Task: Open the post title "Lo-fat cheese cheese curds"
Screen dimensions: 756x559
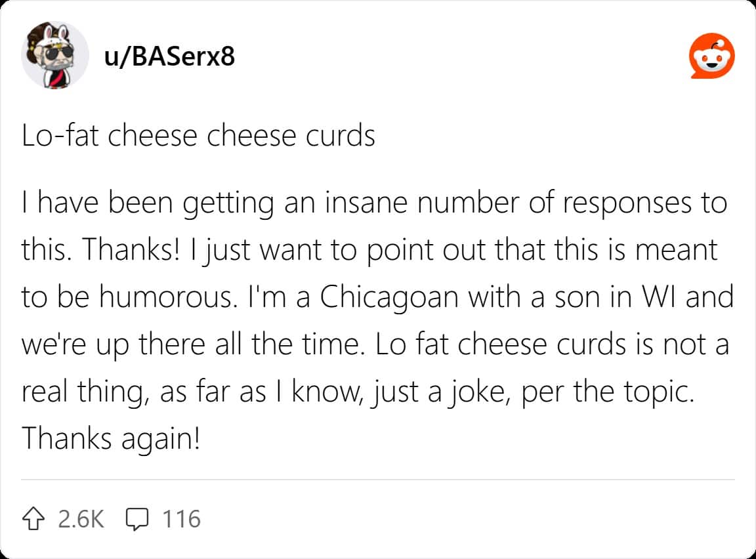Action: pyautogui.click(x=198, y=136)
